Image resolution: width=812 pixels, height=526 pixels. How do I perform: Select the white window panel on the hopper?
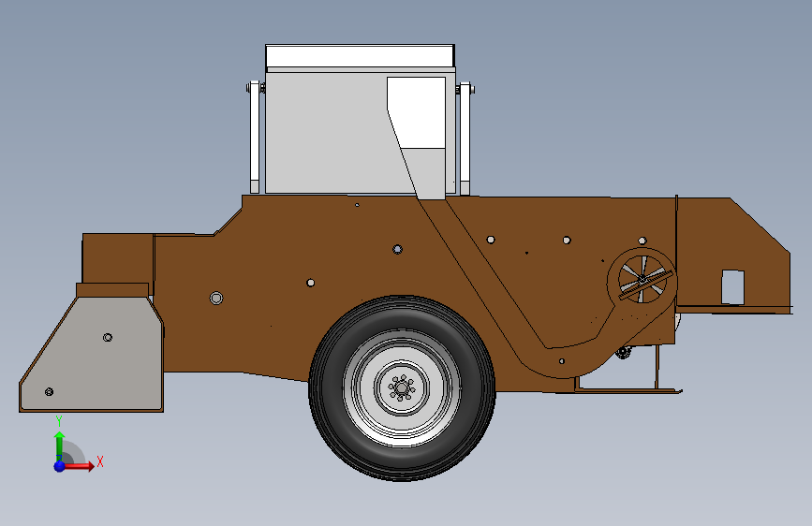[417, 113]
